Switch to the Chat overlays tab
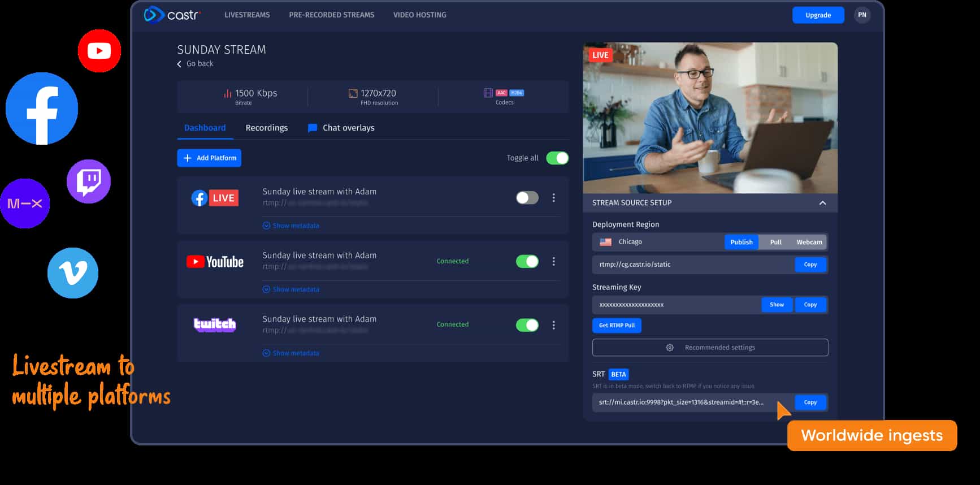The width and height of the screenshot is (980, 485). point(341,128)
